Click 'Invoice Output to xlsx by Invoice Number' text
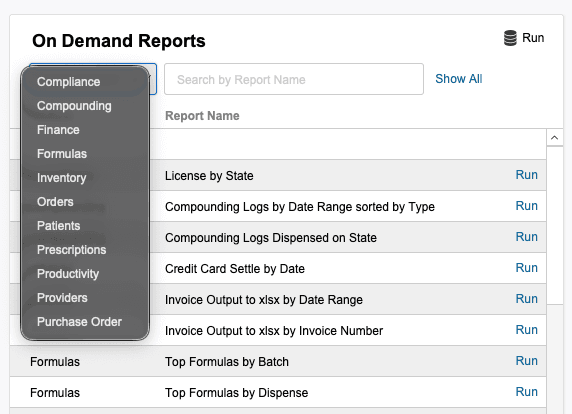Image resolution: width=572 pixels, height=414 pixels. coord(274,331)
